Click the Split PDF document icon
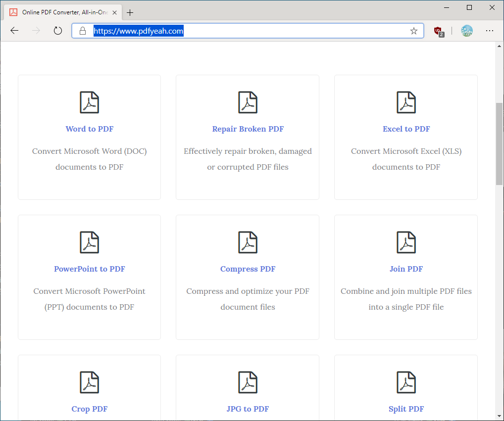This screenshot has height=421, width=504. 406,382
